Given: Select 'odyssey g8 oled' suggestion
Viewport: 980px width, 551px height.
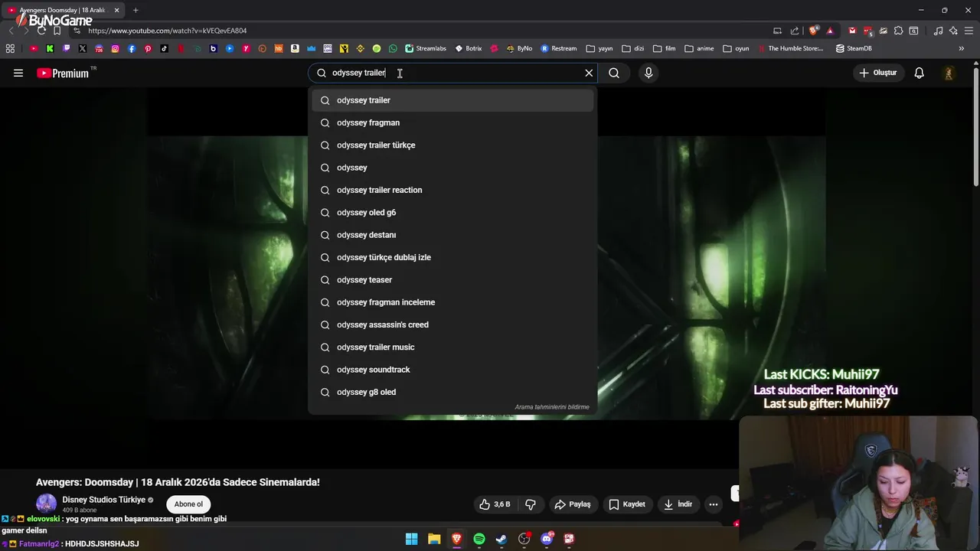Looking at the screenshot, I should click(x=452, y=392).
